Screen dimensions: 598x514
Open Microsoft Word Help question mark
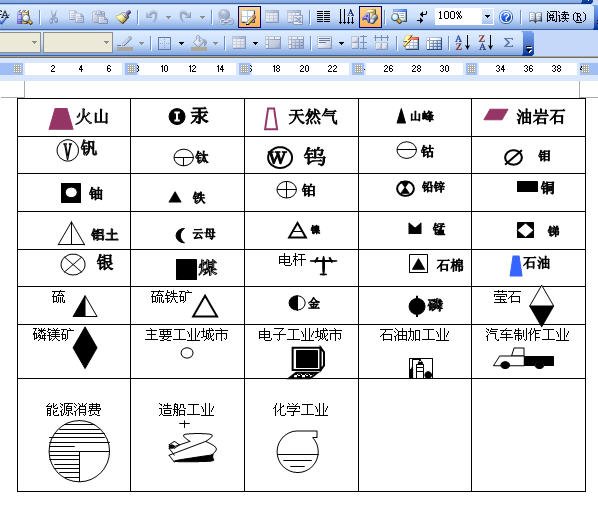506,17
